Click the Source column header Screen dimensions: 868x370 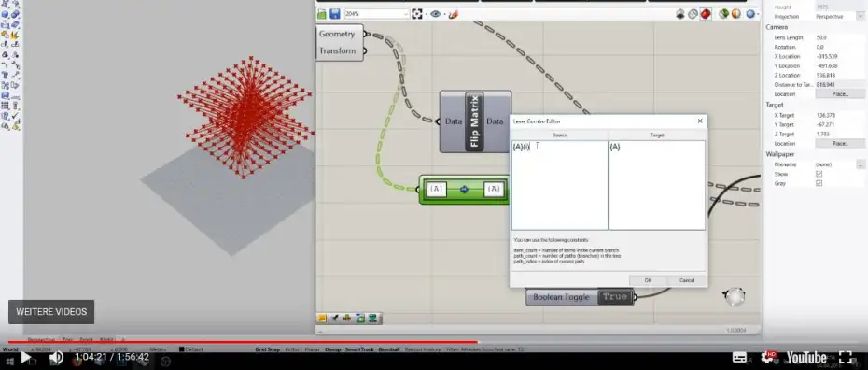point(560,135)
